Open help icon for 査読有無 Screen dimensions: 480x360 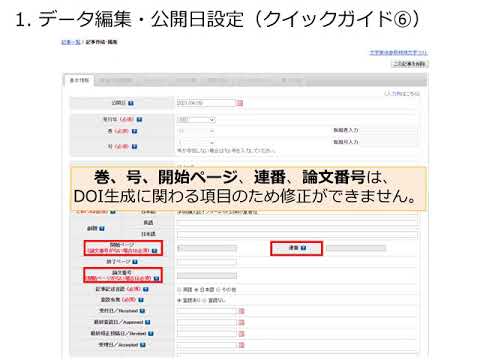click(141, 300)
